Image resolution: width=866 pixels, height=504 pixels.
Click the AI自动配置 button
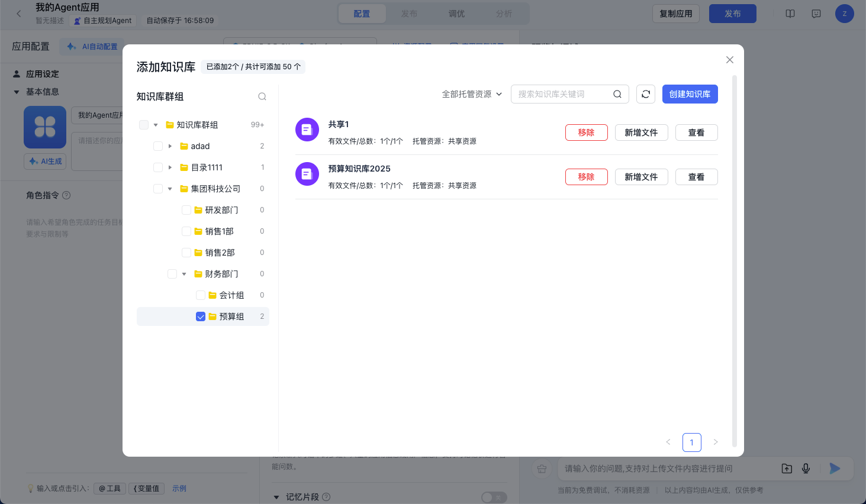tap(93, 46)
